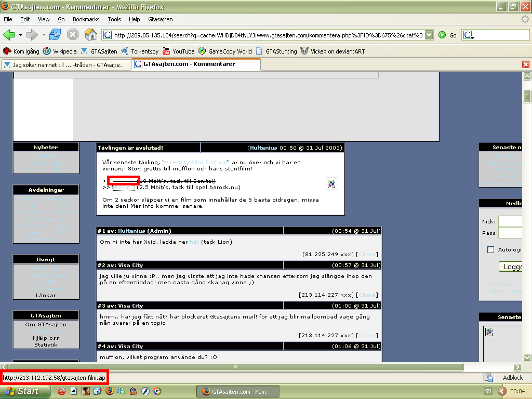Open the Vice City Film Festival link
This screenshot has width=532, height=399.
196,163
